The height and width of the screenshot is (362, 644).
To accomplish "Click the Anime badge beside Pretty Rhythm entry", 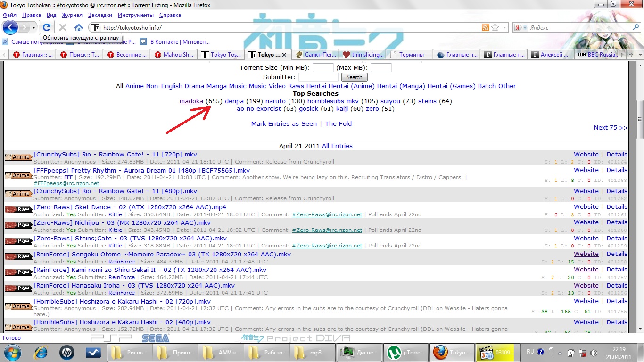I will 18,175.
